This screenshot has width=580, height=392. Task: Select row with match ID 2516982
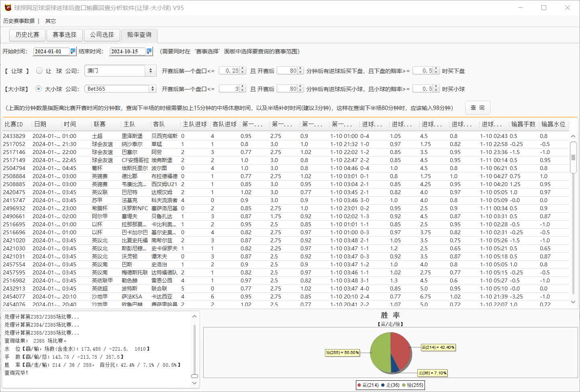286,280
